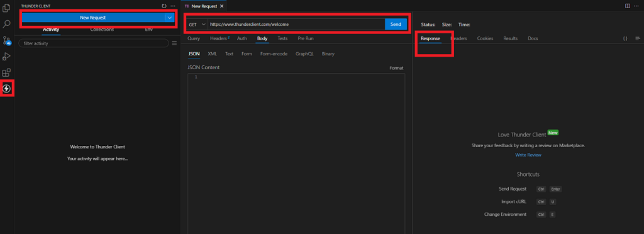The width and height of the screenshot is (644, 234).
Task: Click the filter activity search box
Action: [x=93, y=43]
